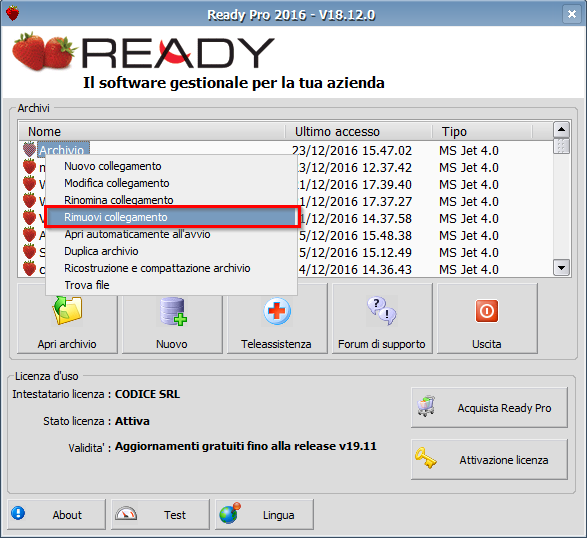
Task: Sort archives by the Nome column header
Action: click(152, 131)
